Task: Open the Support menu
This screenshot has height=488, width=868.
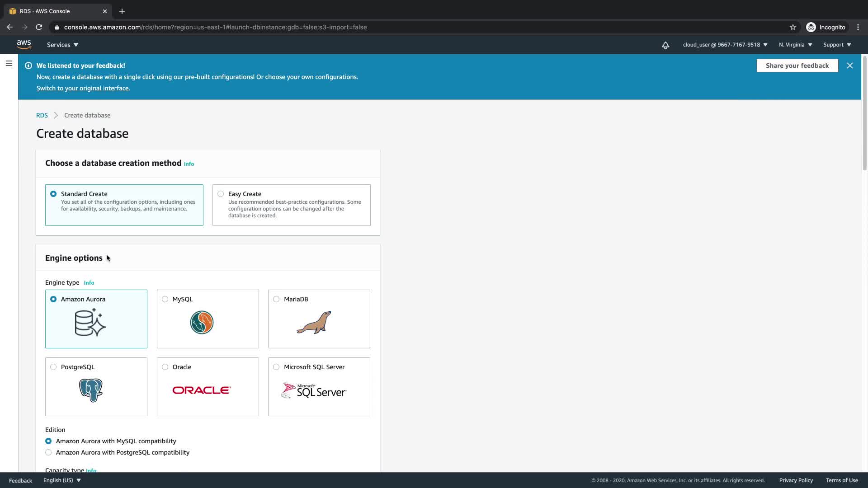Action: [837, 45]
